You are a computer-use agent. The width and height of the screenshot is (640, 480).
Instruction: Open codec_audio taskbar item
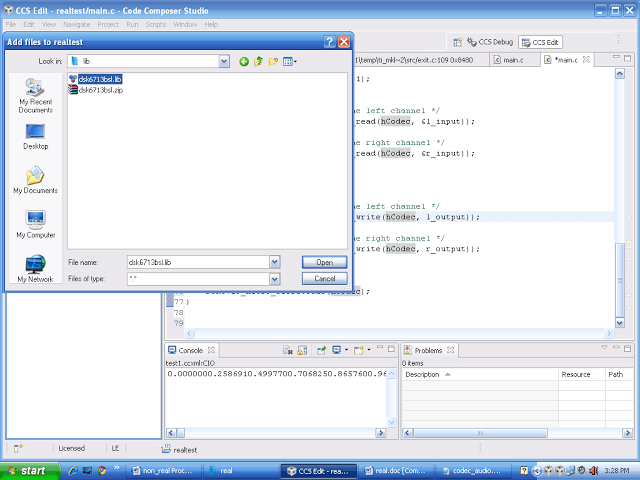point(473,471)
